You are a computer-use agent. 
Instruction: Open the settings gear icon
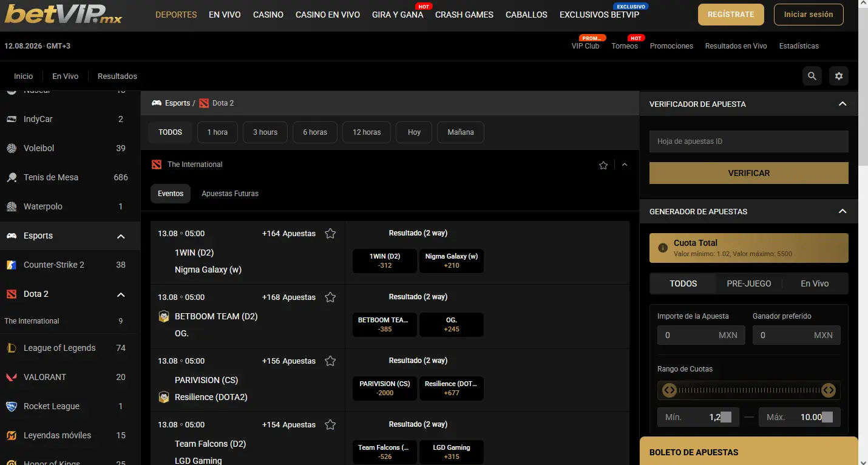click(839, 76)
